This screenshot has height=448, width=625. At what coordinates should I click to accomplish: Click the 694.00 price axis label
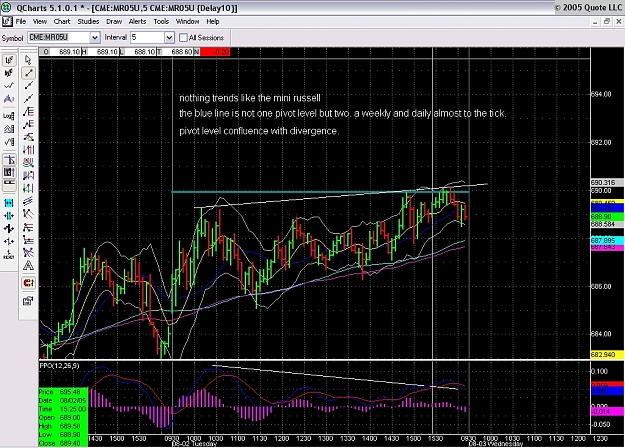click(601, 94)
